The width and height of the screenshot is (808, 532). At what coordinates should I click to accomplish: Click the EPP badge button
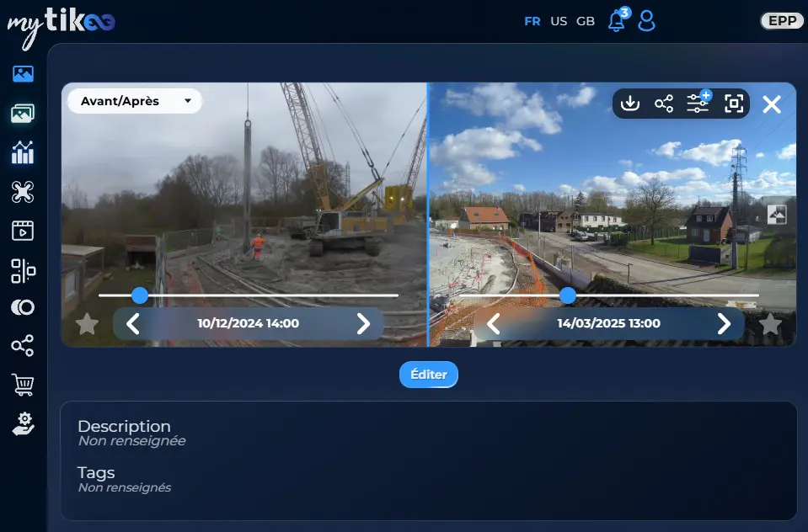[x=782, y=20]
